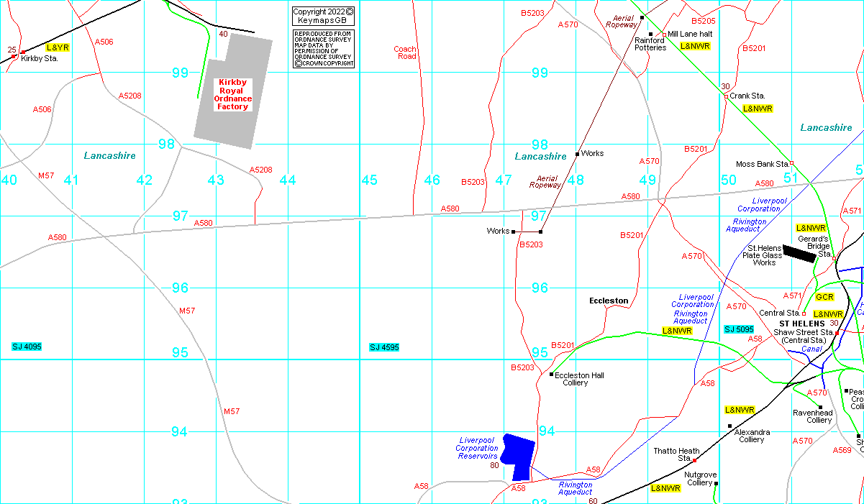Click the Eccleston place name label
The image size is (864, 504).
[x=609, y=301]
